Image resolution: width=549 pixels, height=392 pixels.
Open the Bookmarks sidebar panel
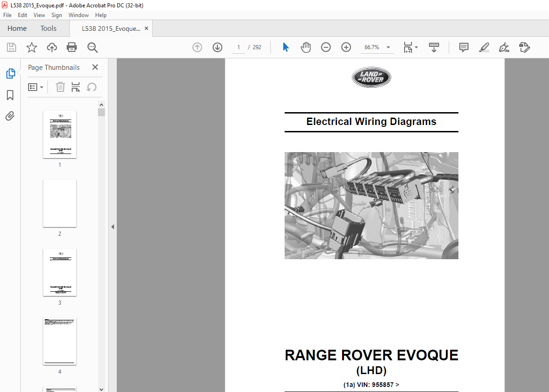pyautogui.click(x=10, y=95)
